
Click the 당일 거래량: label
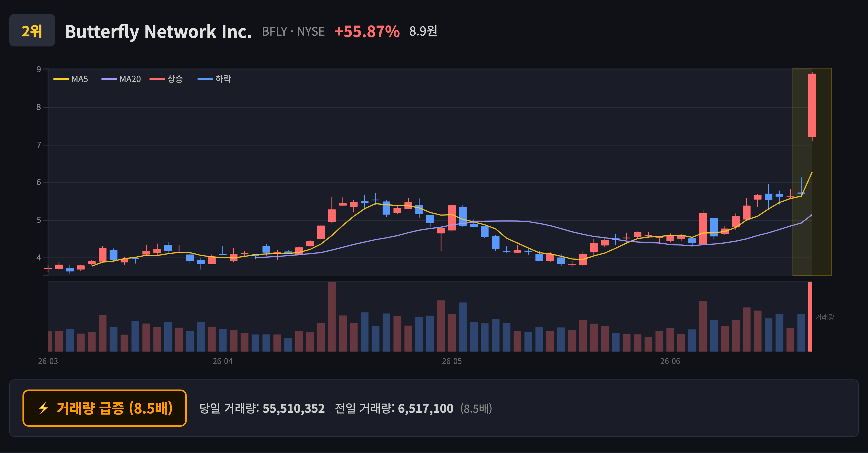click(x=229, y=409)
